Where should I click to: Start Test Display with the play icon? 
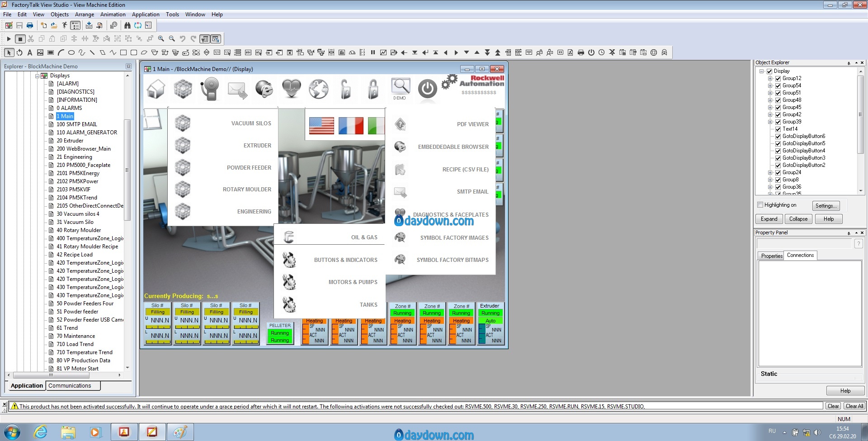(9, 39)
